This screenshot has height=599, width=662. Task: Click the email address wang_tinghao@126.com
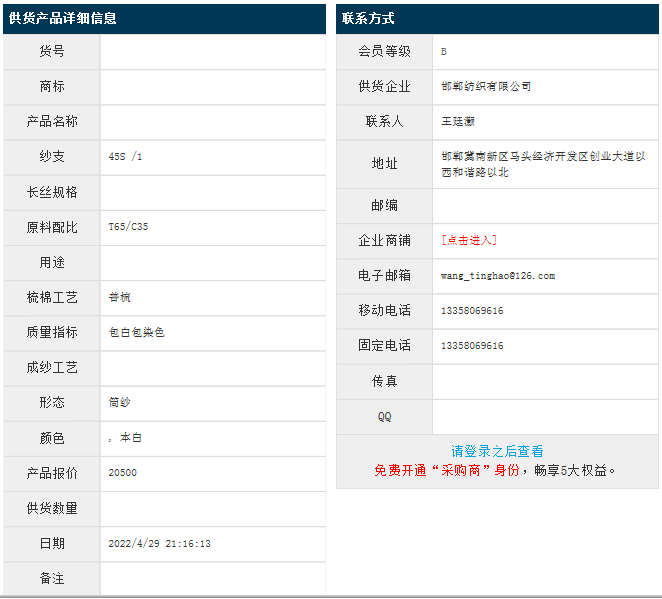point(497,275)
